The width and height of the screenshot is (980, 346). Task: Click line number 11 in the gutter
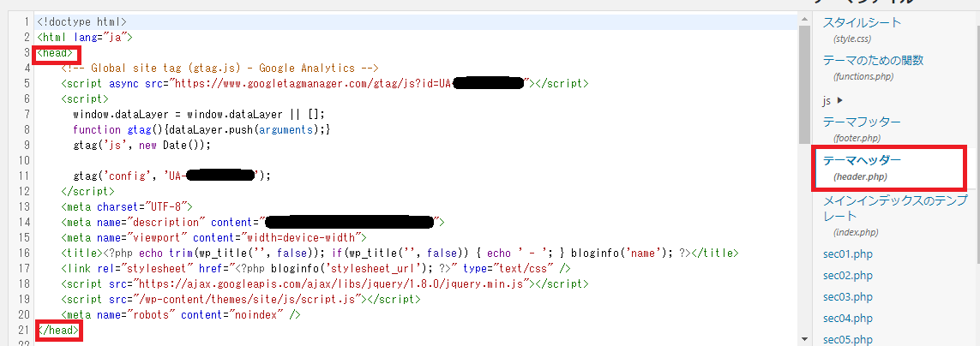[x=25, y=176]
